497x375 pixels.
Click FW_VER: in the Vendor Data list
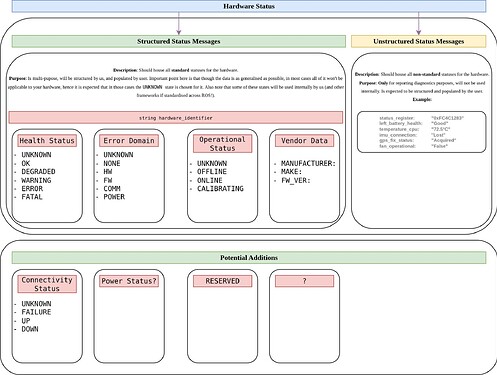[x=296, y=180]
